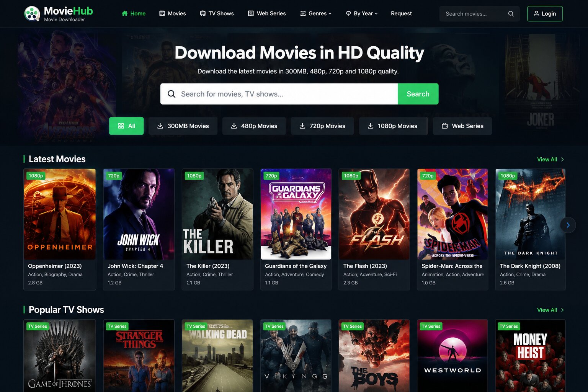Open John Wick Chapter 4 poster
This screenshot has height=392, width=588.
[x=139, y=214]
